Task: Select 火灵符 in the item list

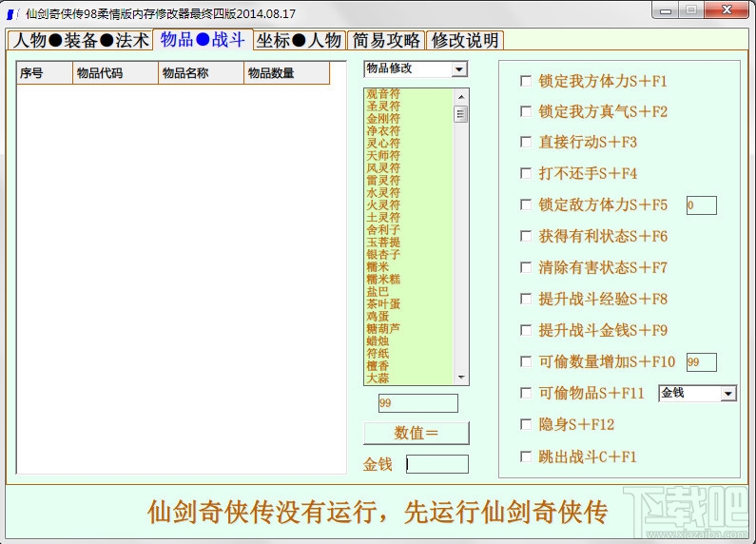Action: pyautogui.click(x=383, y=205)
